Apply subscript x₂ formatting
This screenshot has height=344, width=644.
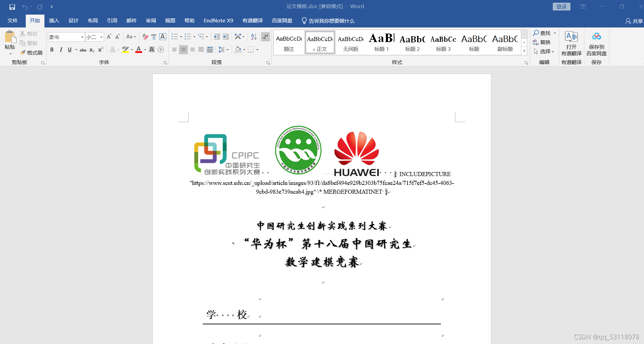pos(92,50)
